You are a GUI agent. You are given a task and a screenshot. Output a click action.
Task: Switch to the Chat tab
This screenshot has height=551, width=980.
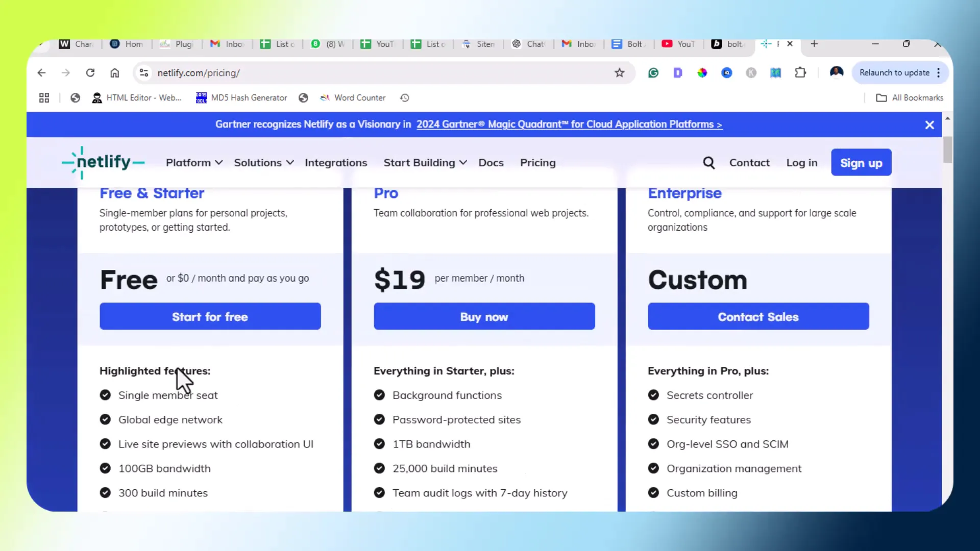coord(528,44)
